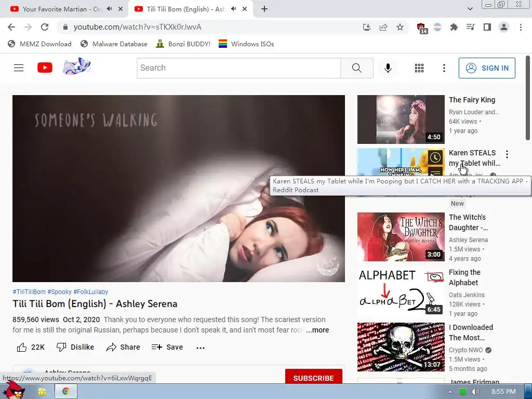Close the Tili Tili Bom tab

[245, 9]
